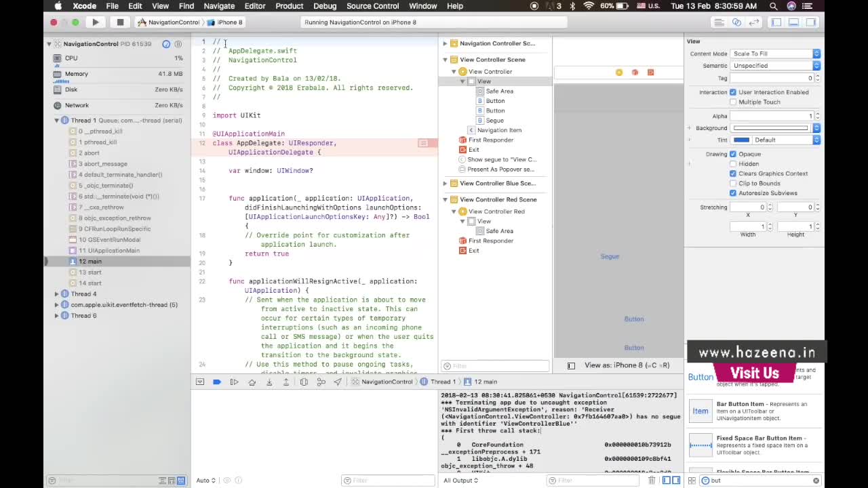Expand View Controller Blue Scene
Viewport: 868px width, 488px height.
click(446, 183)
